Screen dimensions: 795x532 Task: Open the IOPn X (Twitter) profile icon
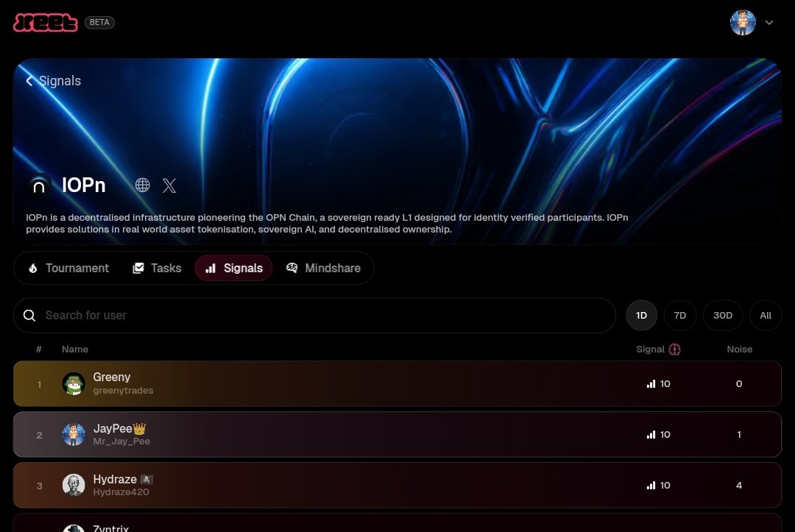click(x=169, y=185)
